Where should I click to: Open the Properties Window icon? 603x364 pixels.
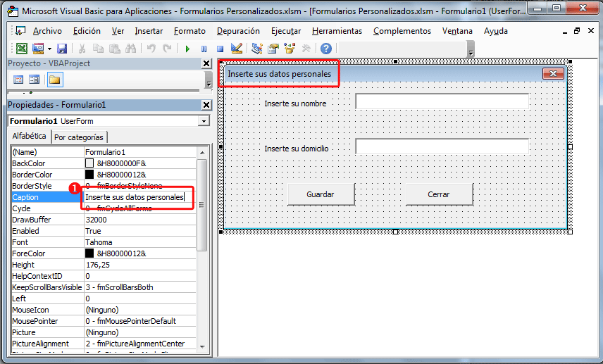point(273,49)
